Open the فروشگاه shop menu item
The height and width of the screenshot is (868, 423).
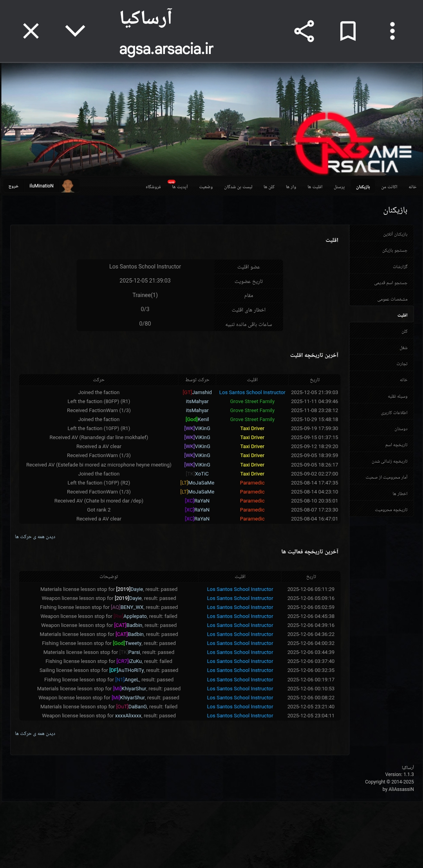153,187
